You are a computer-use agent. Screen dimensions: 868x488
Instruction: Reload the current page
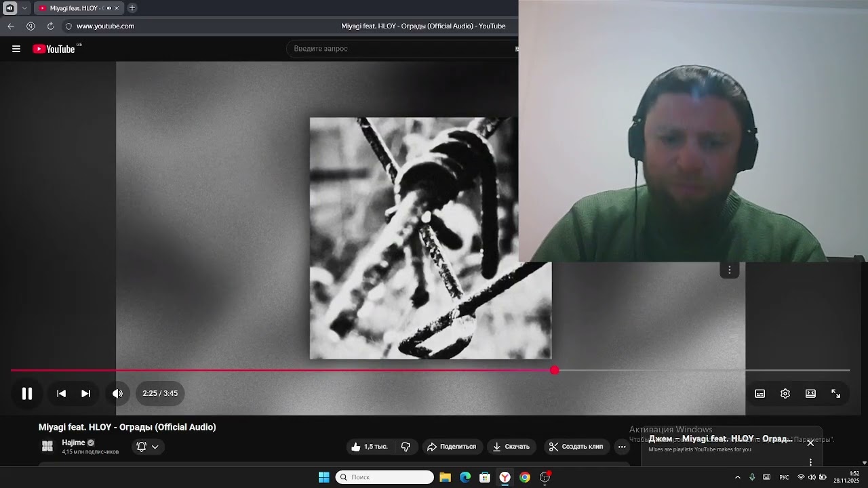point(50,26)
